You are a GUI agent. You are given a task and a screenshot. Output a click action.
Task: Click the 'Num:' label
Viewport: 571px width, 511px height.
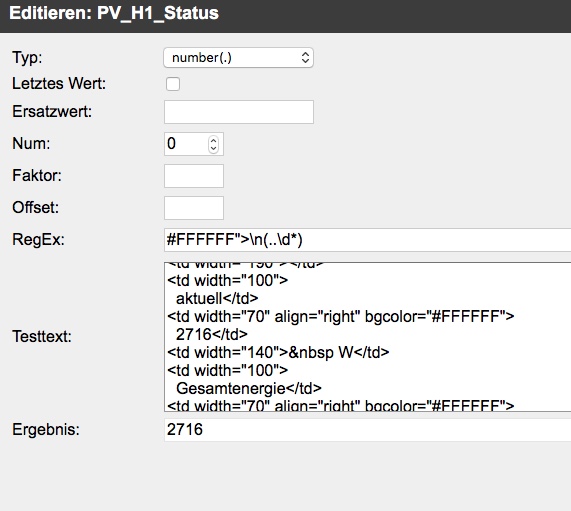(x=31, y=144)
